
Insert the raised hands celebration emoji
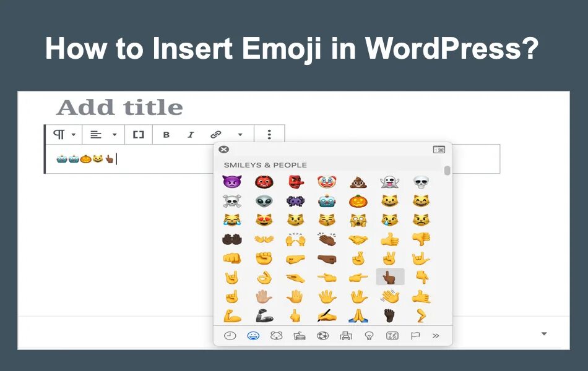tap(295, 239)
